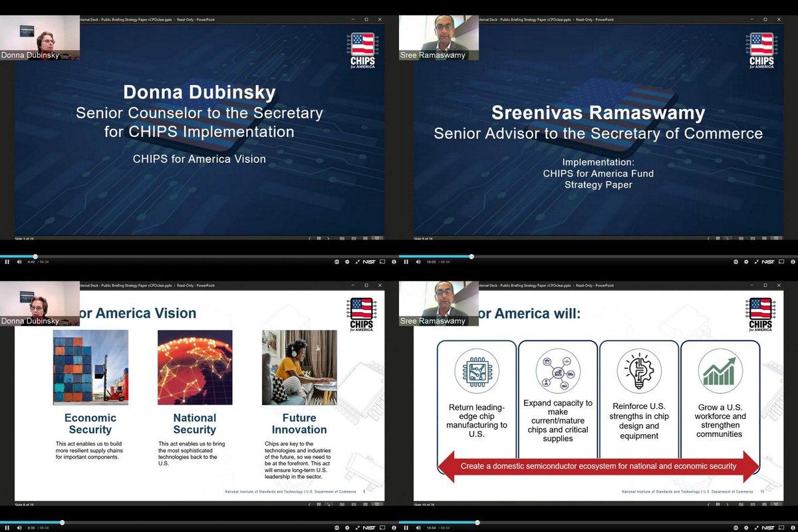The width and height of the screenshot is (798, 532).
Task: Click the chip icon above 'Return leading-edge chip manufacturing'
Action: [476, 371]
